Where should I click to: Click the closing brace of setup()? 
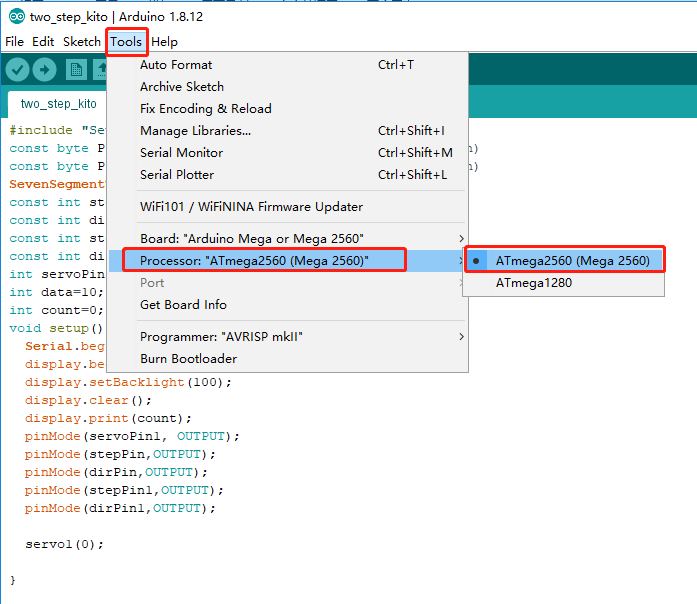[x=12, y=580]
